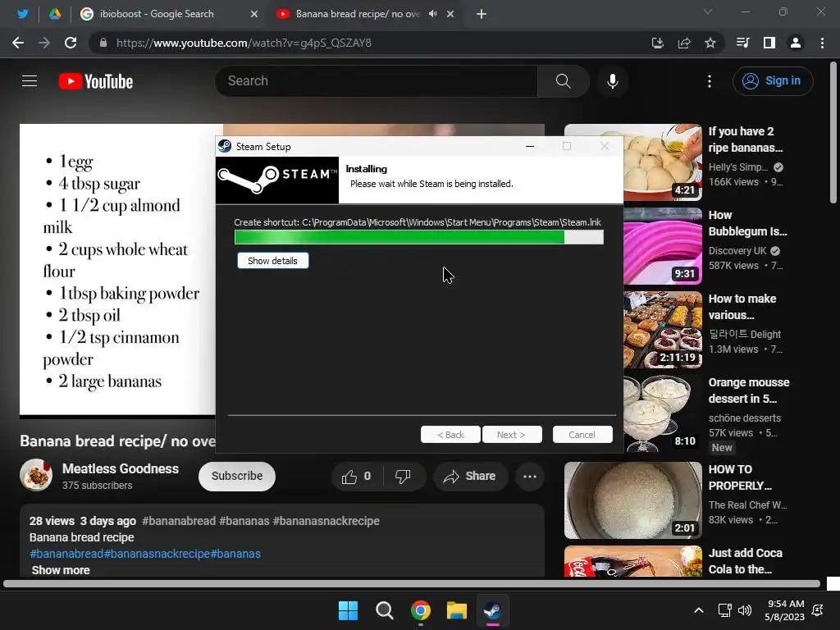
Task: Open the Meatless Goodness channel avatar
Action: click(x=36, y=475)
